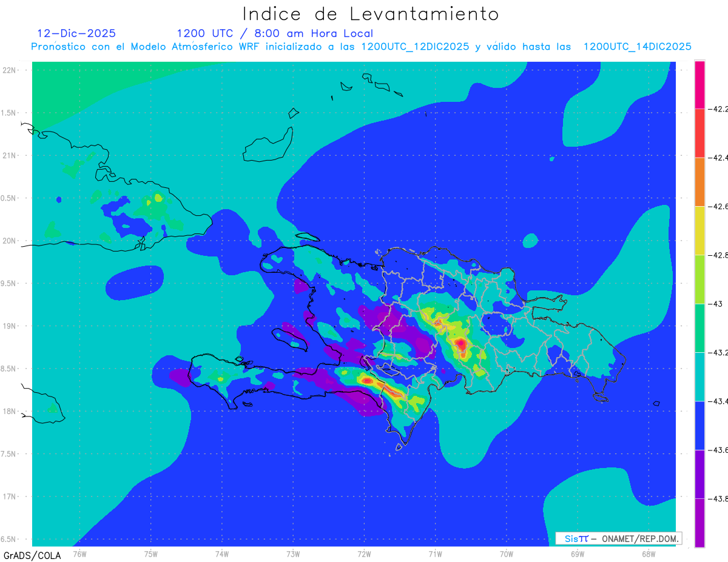Pick the orange legend swatch below -42.4
The width and height of the screenshot is (728, 562).
point(699,182)
